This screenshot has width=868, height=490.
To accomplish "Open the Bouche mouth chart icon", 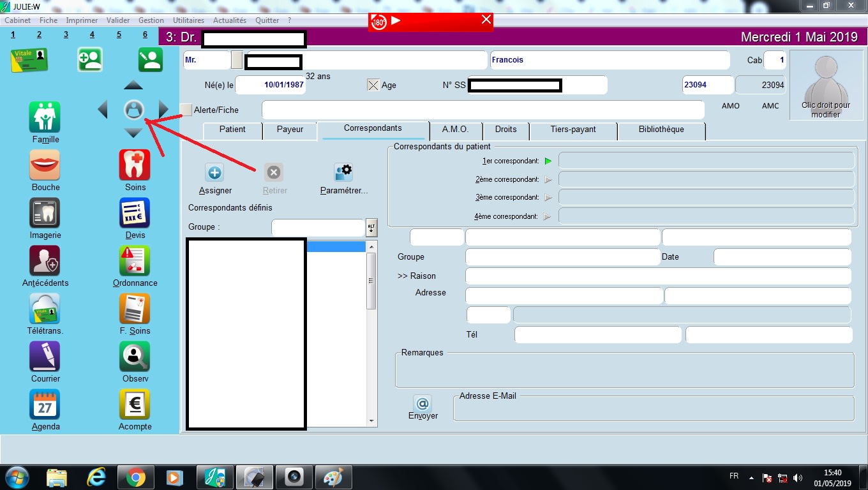I will click(45, 165).
